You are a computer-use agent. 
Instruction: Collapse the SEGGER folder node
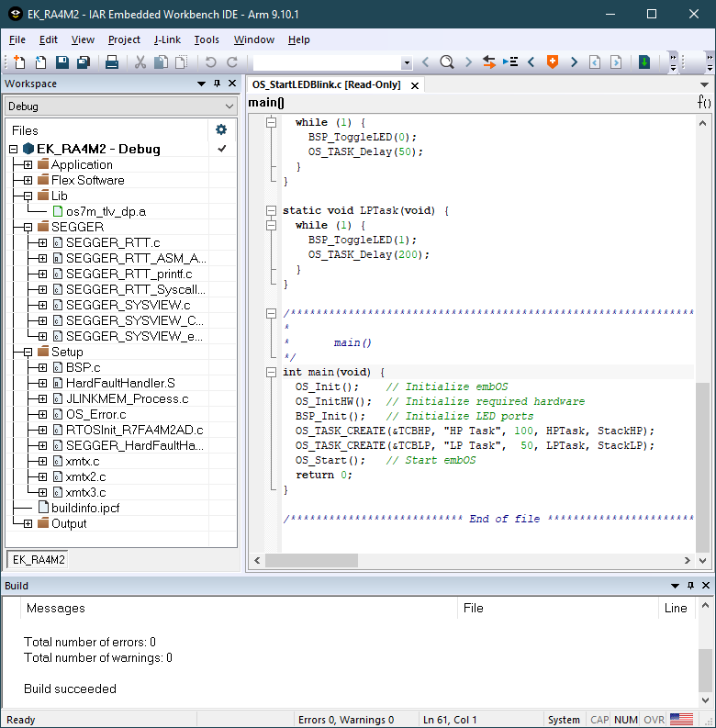(28, 227)
